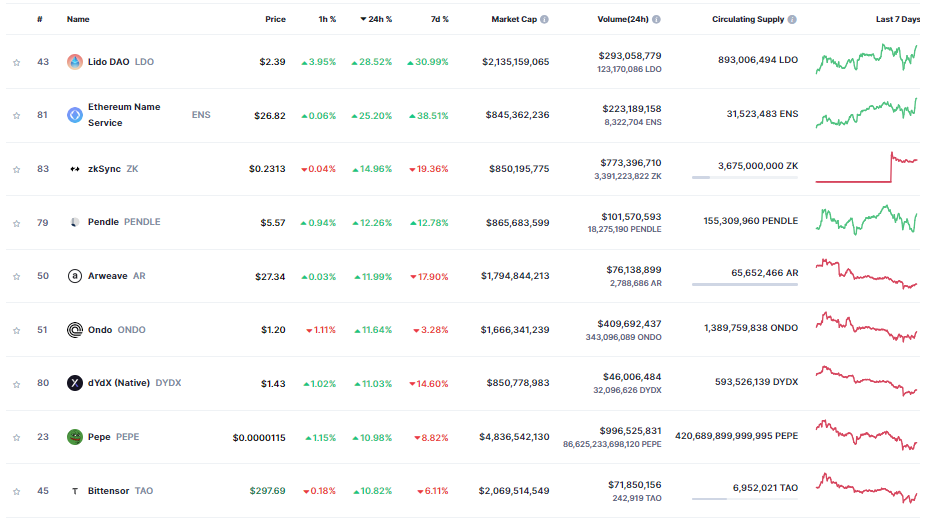Click Bittensor price $297.69
Image resolution: width=945 pixels, height=526 pixels.
(x=268, y=491)
